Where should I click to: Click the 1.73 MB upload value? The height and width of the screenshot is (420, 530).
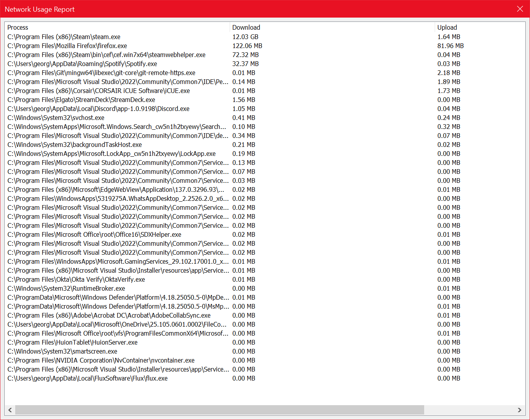click(x=449, y=91)
